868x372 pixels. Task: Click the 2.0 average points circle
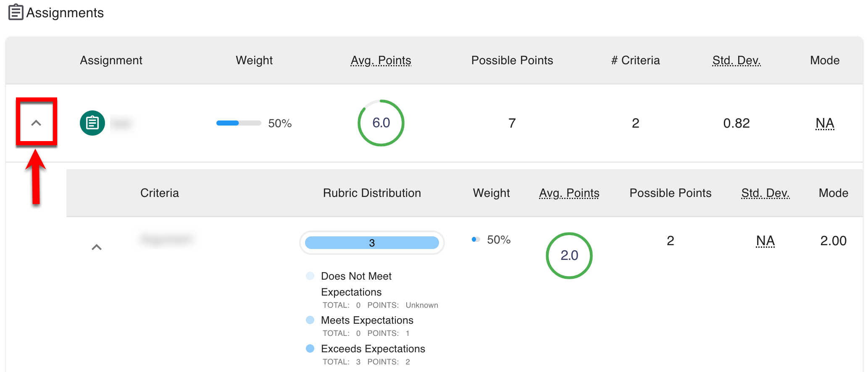(569, 255)
